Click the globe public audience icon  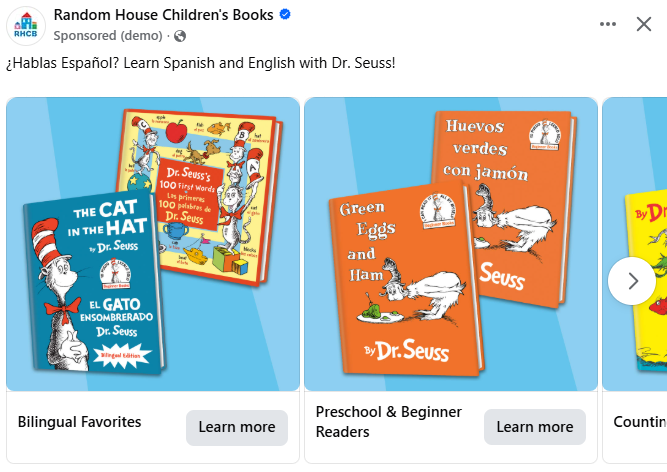point(180,36)
